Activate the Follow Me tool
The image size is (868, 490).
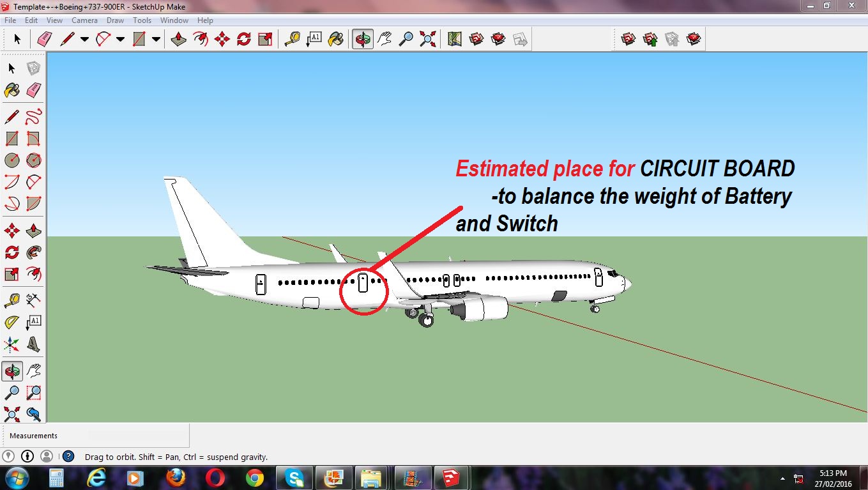(x=33, y=252)
